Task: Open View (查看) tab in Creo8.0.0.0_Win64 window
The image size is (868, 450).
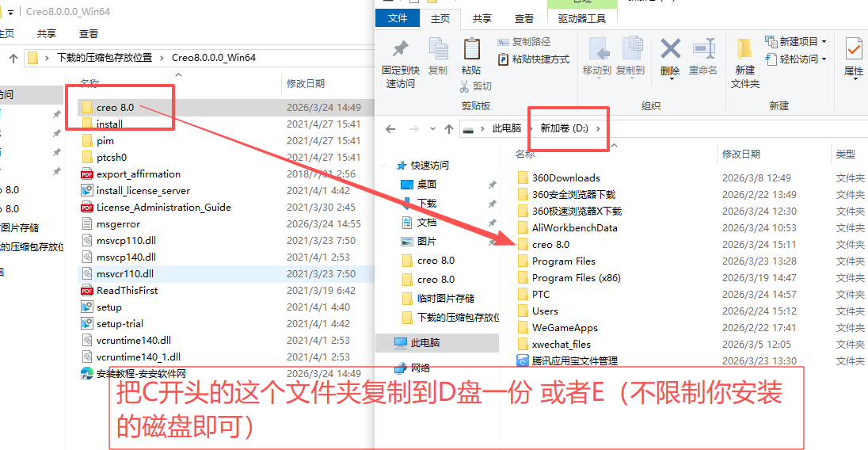Action: tap(89, 34)
